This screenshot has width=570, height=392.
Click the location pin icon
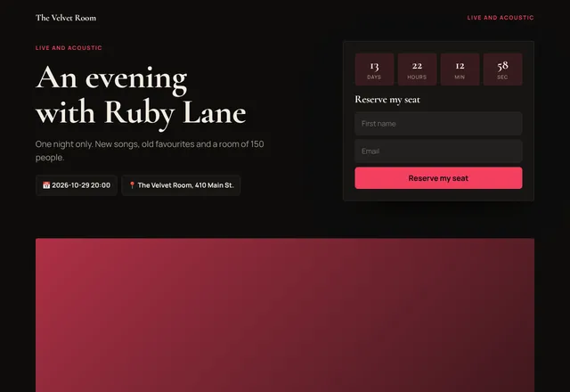coord(133,185)
